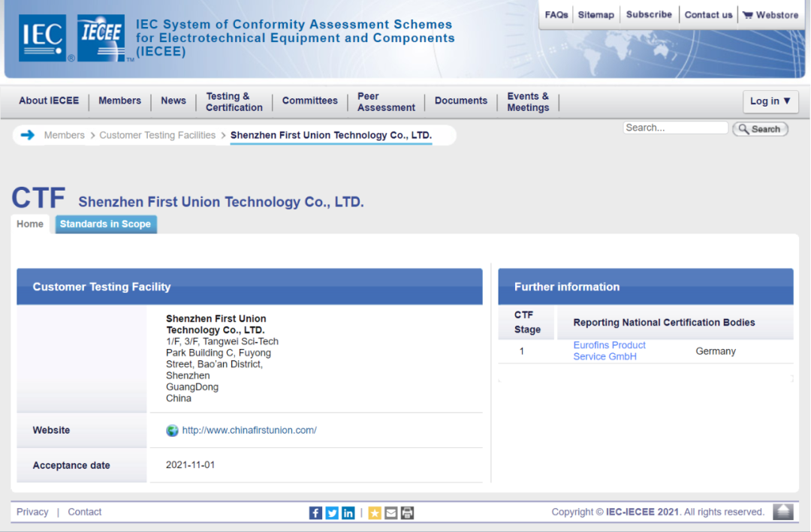Click the GuangDong address line

pos(192,386)
